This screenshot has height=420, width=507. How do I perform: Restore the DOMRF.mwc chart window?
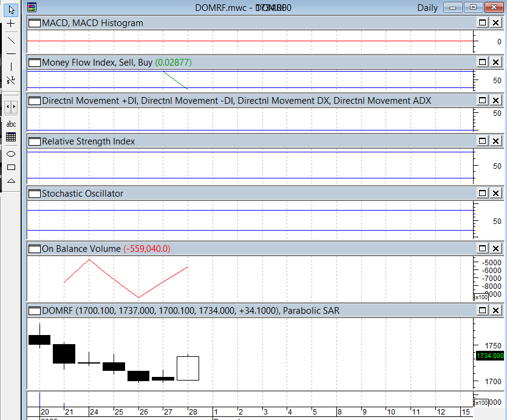(473, 7)
